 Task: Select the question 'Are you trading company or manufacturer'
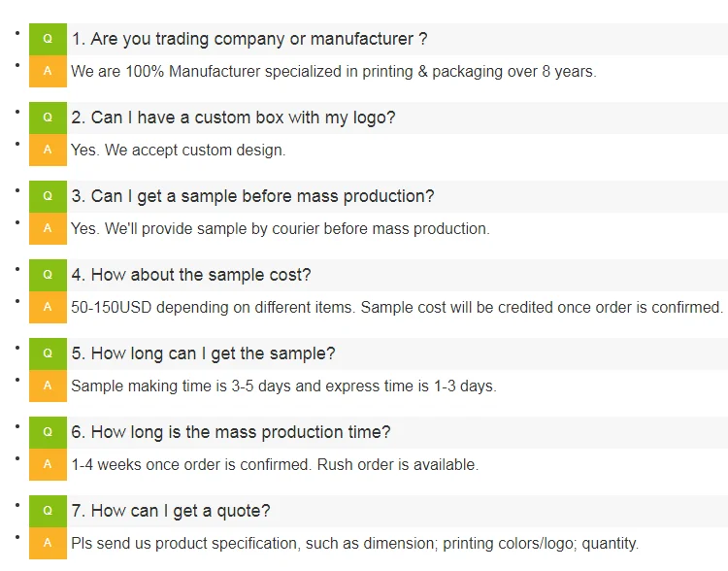249,39
